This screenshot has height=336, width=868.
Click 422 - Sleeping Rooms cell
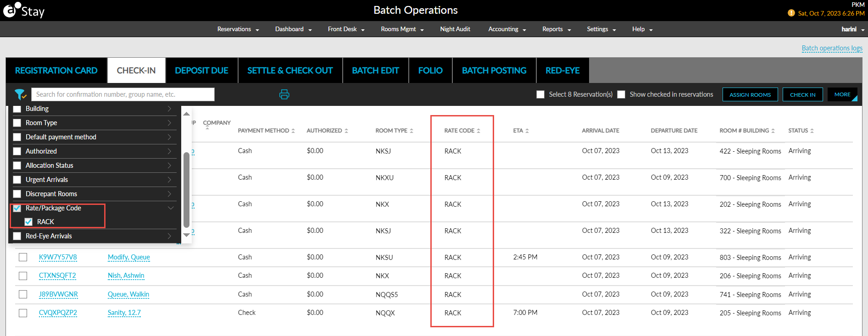(x=750, y=151)
